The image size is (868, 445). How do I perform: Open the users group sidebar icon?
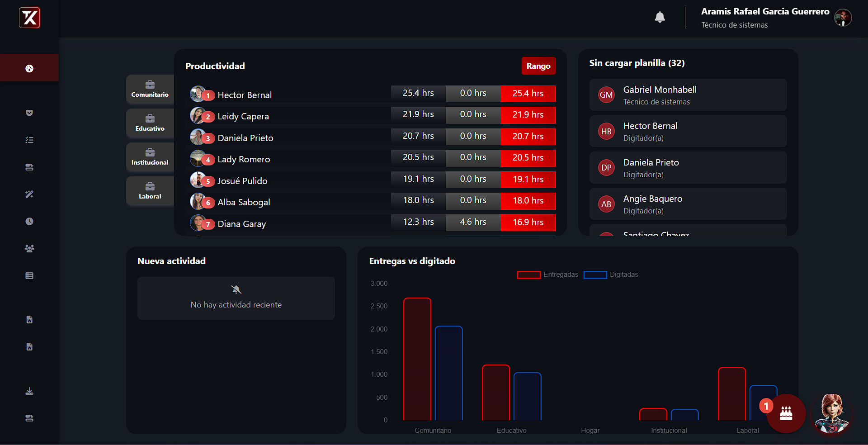(x=29, y=249)
